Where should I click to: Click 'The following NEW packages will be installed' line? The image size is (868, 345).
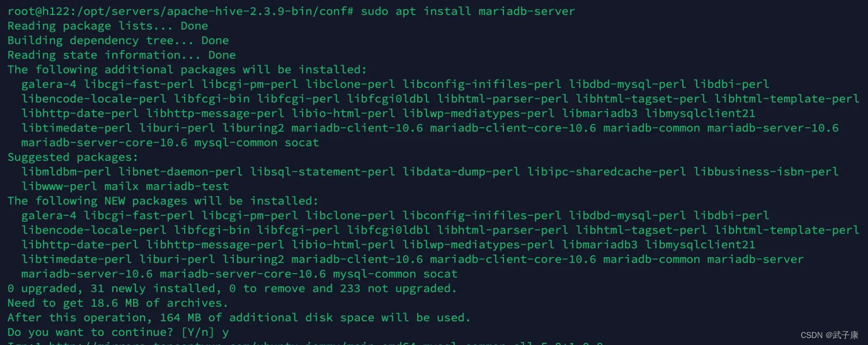click(x=163, y=201)
